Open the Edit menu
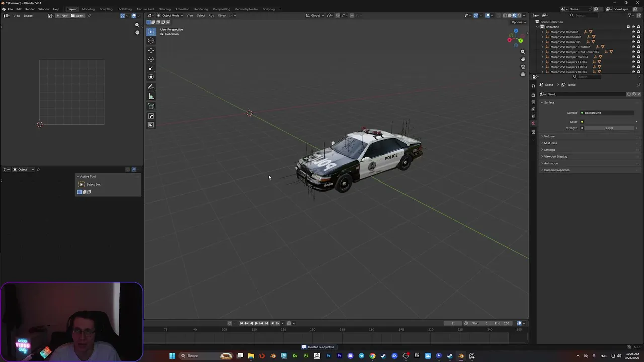Image resolution: width=644 pixels, height=362 pixels. (x=19, y=9)
